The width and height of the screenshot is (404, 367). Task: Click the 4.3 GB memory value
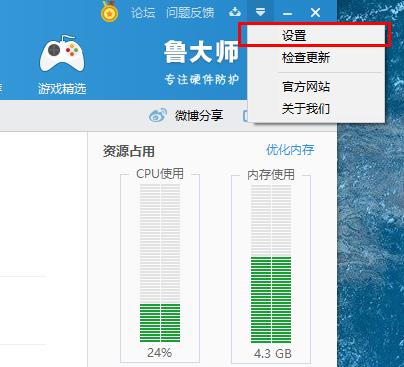(x=273, y=354)
